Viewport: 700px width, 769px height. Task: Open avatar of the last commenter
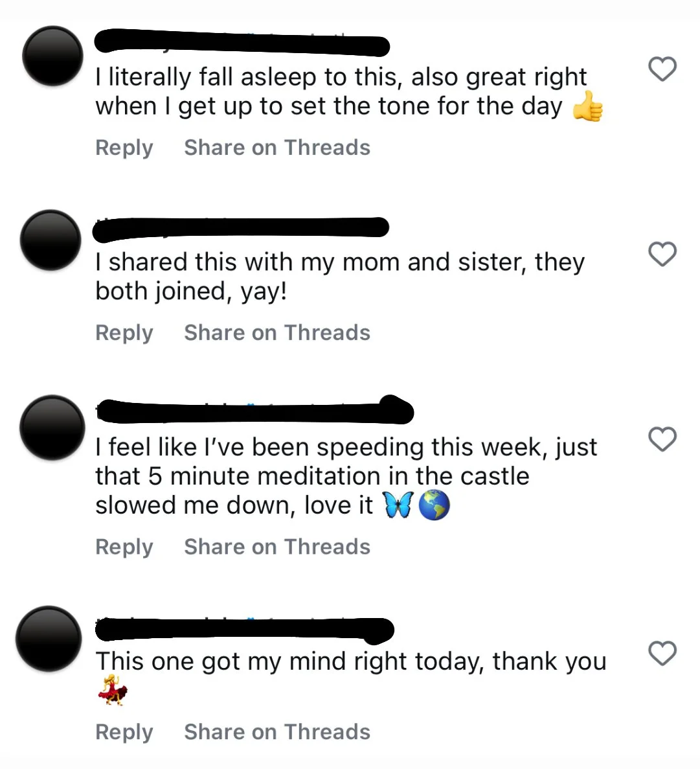[49, 639]
